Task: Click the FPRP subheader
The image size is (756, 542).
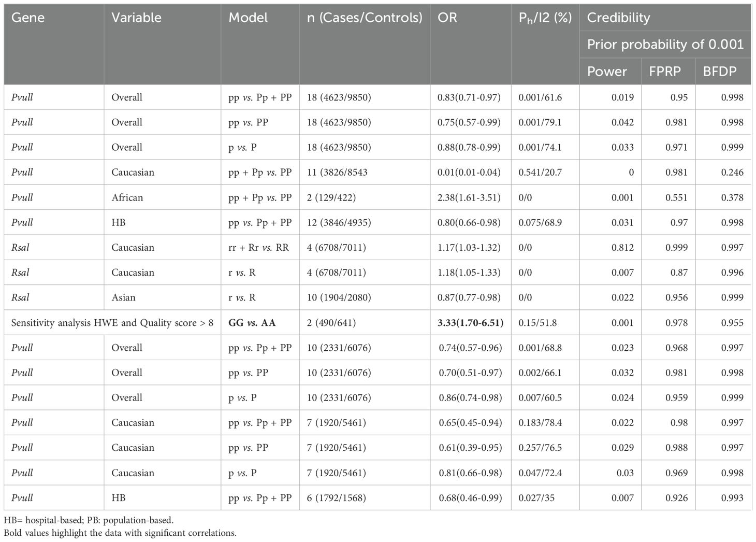Action: (665, 72)
